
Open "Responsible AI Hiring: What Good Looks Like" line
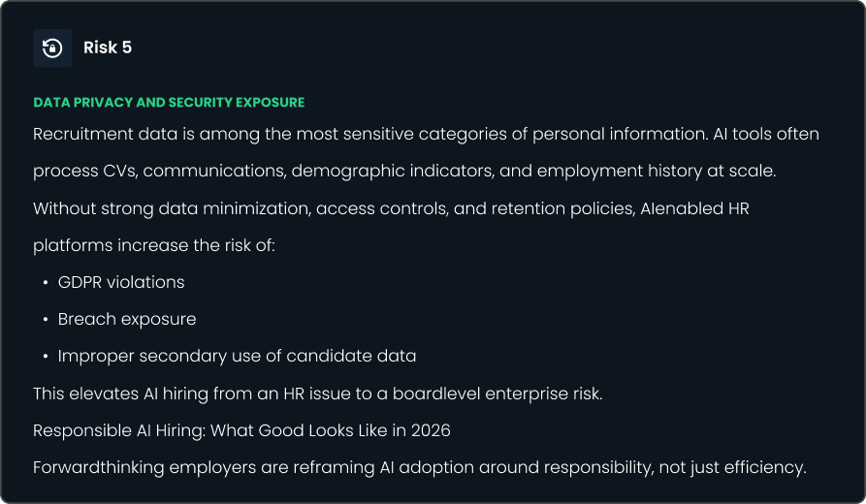point(241,430)
